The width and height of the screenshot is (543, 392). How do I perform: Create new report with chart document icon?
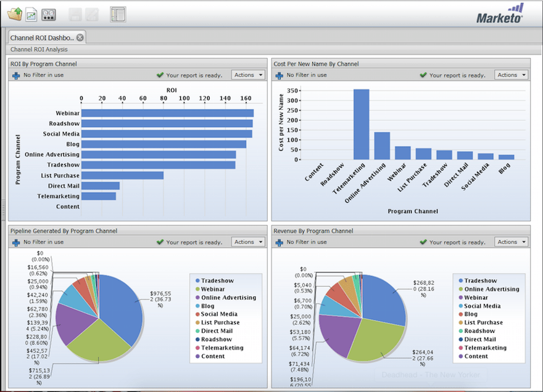click(31, 15)
